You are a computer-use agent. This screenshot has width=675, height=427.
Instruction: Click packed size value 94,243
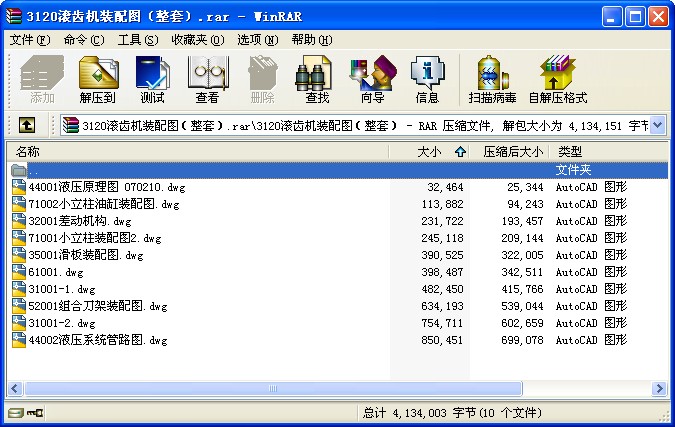[525, 204]
